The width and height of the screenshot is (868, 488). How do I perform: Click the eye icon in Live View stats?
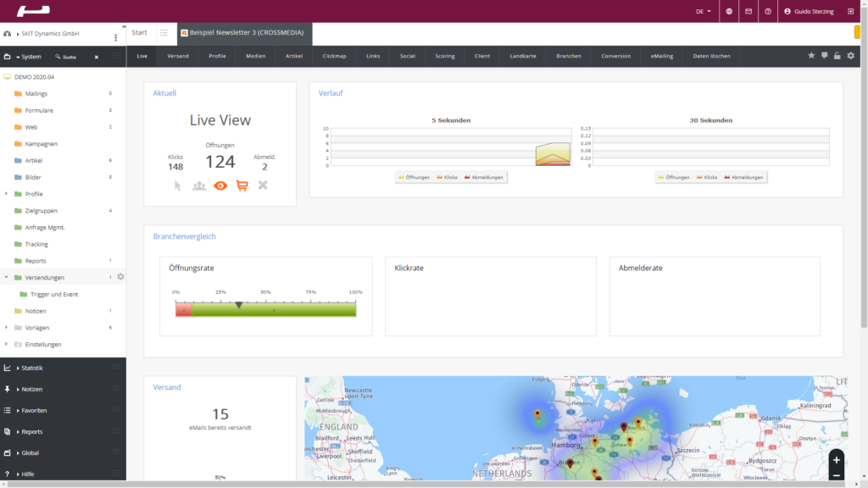pyautogui.click(x=220, y=186)
